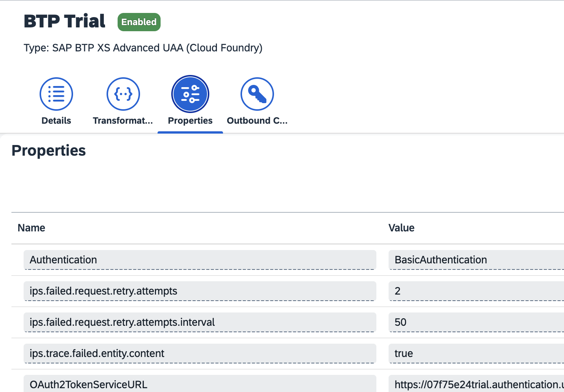Click the Type SAP BTP XS Advanced UAA text
The width and height of the screenshot is (564, 392).
click(x=143, y=48)
